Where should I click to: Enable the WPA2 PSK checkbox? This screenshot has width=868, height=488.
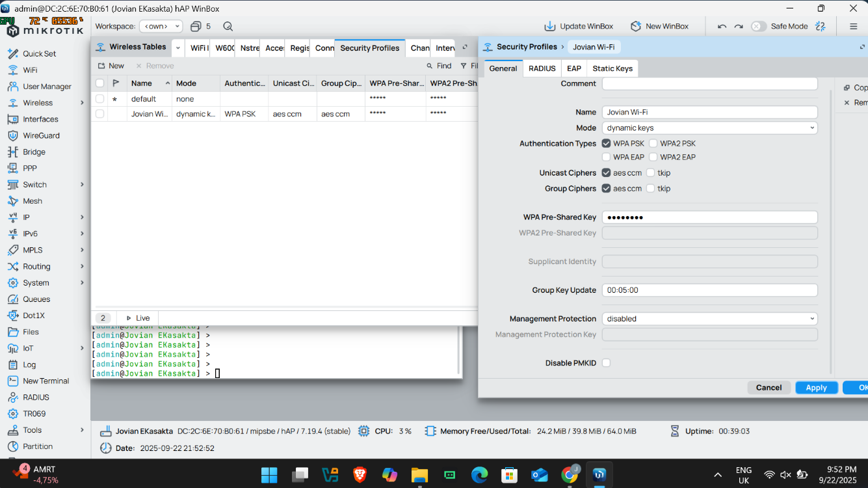(653, 143)
